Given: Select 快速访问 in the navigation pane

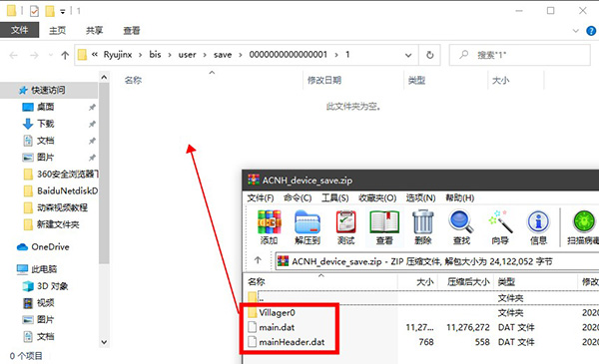Looking at the screenshot, I should tap(48, 90).
